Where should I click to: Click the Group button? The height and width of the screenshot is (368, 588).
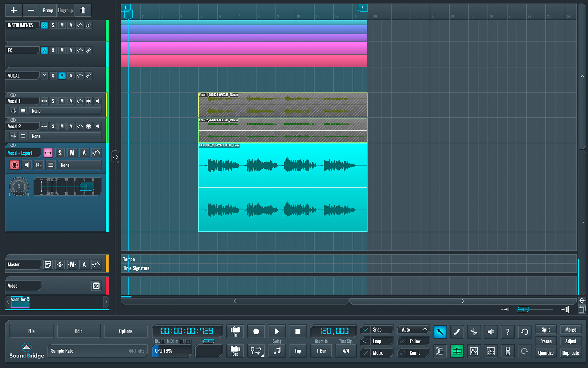[x=48, y=11]
